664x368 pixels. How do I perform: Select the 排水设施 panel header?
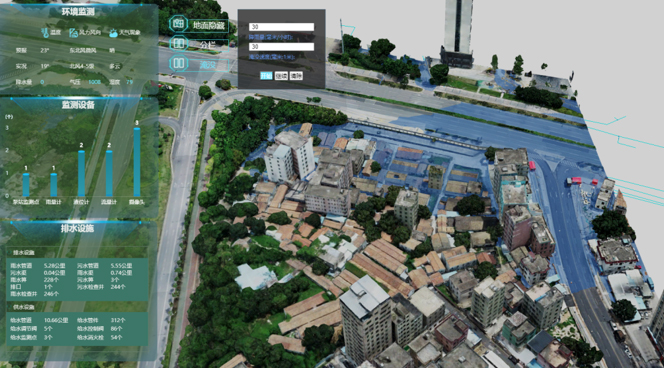(77, 229)
